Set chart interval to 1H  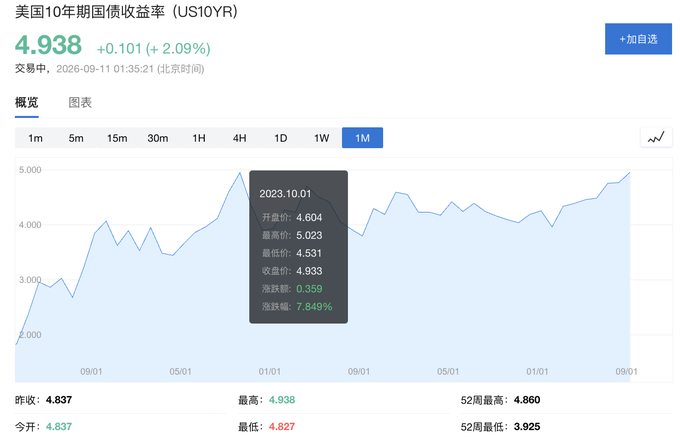pos(199,138)
